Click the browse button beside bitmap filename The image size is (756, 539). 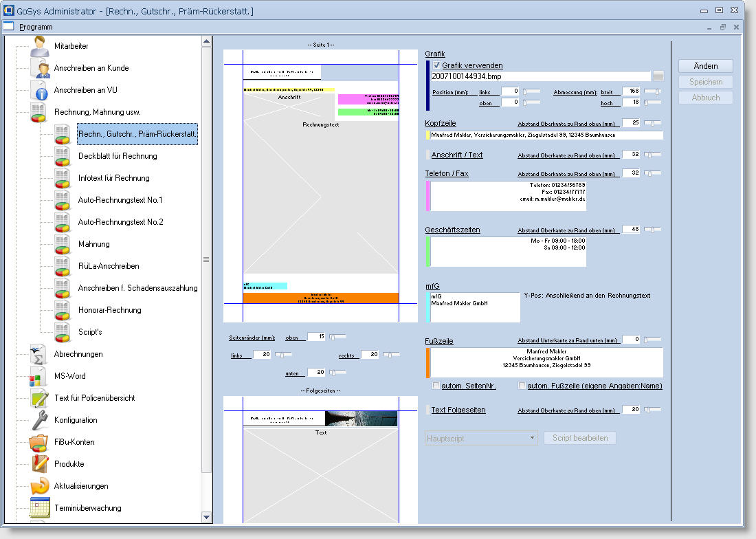(x=658, y=76)
